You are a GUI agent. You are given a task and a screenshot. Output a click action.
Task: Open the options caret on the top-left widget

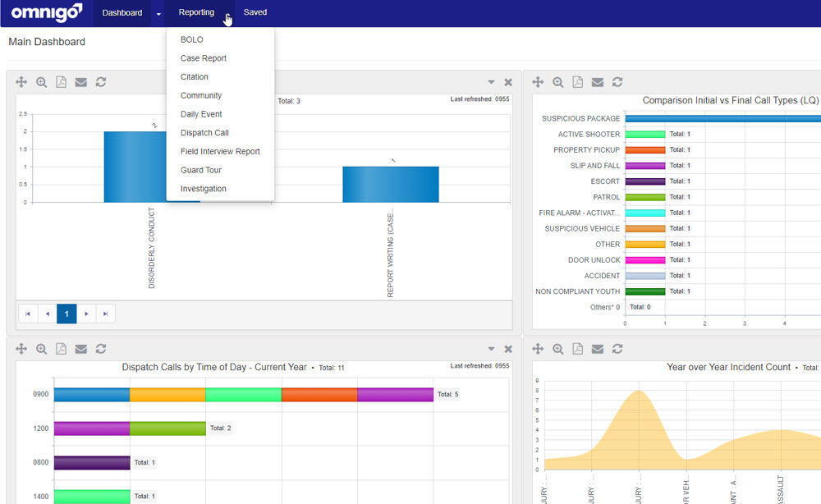pos(491,82)
